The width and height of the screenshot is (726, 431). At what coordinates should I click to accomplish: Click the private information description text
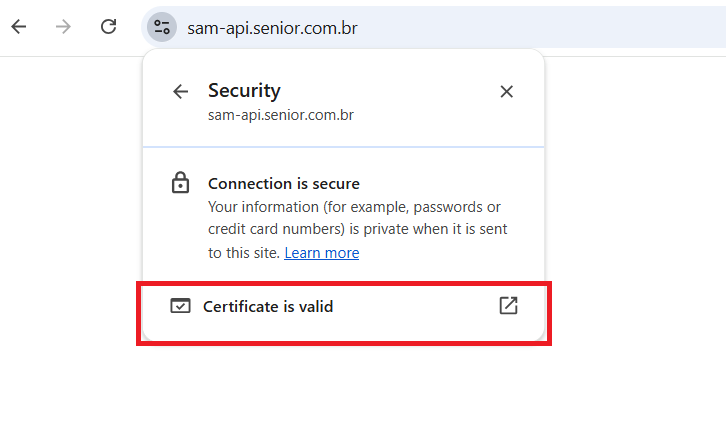click(356, 218)
